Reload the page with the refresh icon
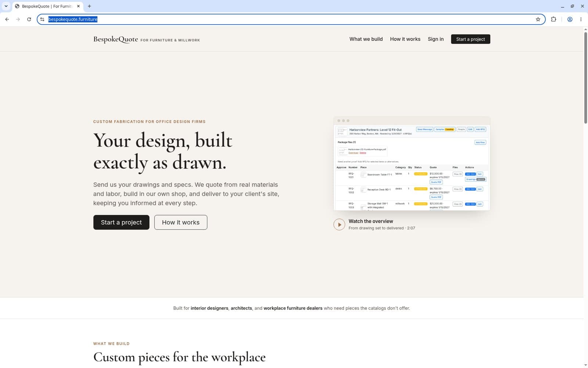588x368 pixels. click(29, 19)
